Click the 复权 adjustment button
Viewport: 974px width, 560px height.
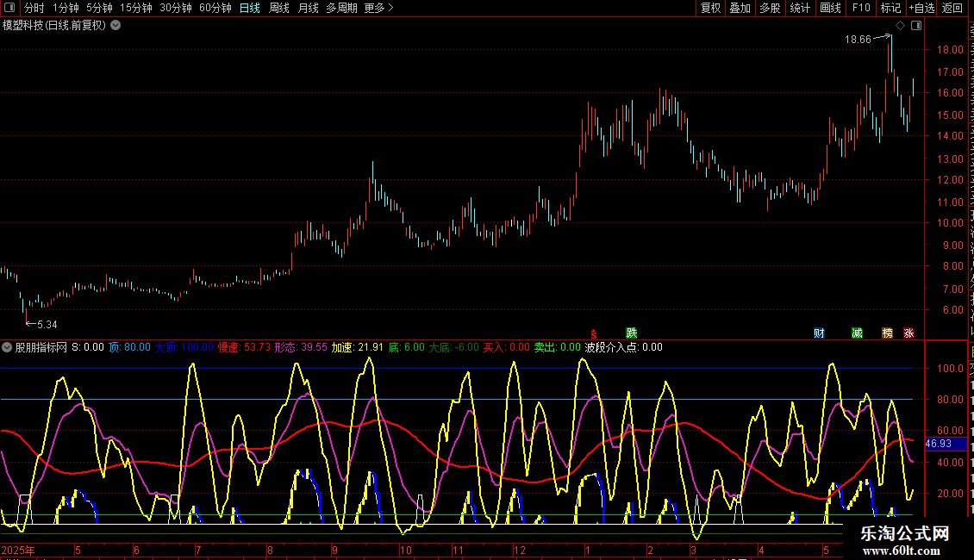(710, 8)
